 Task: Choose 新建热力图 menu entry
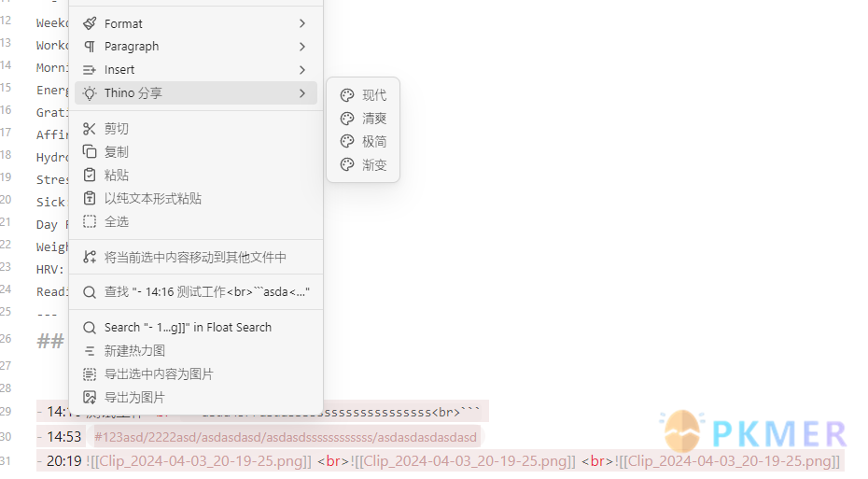[x=196, y=350]
